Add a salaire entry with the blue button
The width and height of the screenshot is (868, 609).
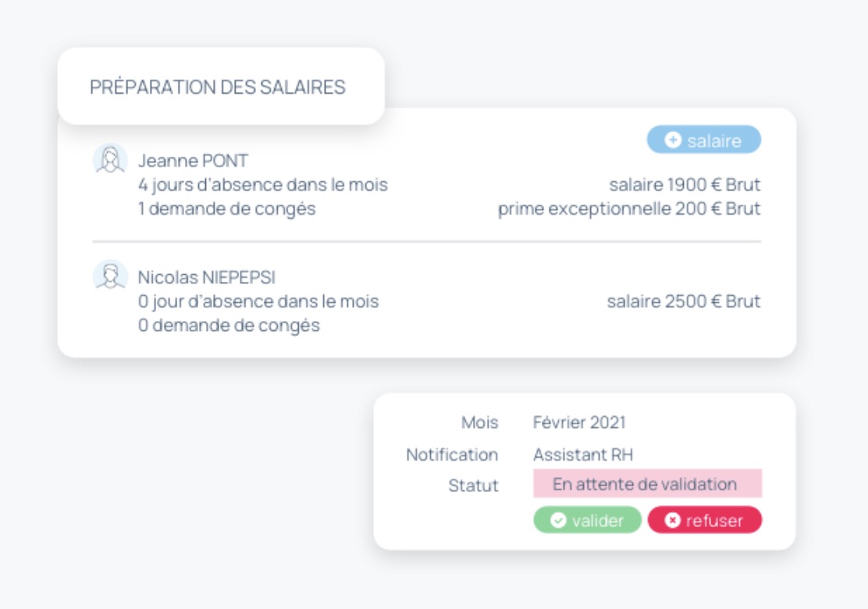[703, 140]
